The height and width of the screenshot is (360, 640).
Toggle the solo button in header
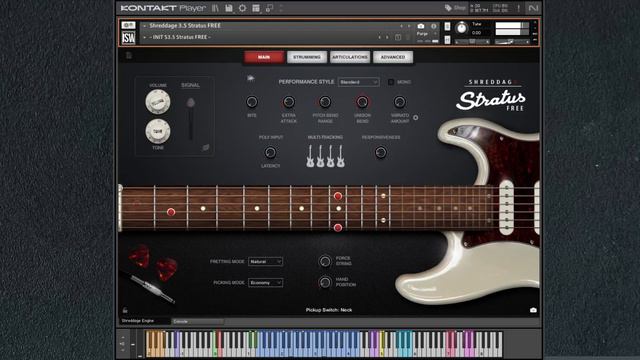(x=447, y=27)
